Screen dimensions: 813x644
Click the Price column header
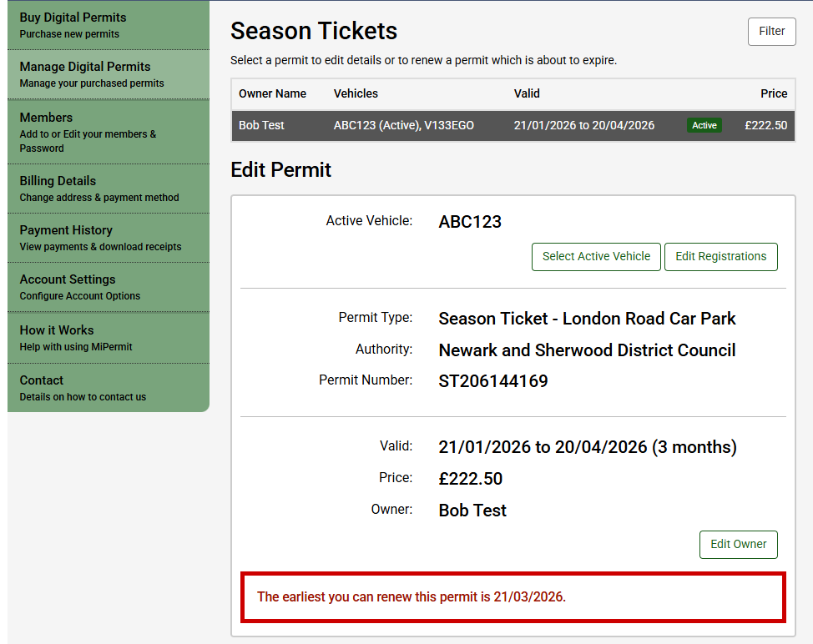[773, 94]
